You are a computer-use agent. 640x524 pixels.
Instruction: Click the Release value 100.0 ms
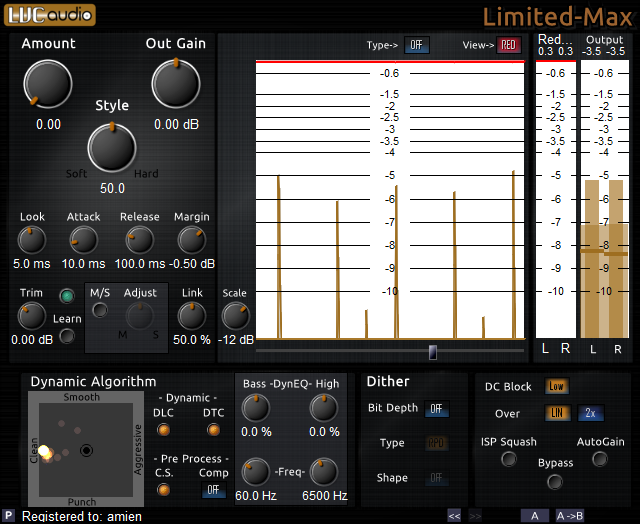140,264
